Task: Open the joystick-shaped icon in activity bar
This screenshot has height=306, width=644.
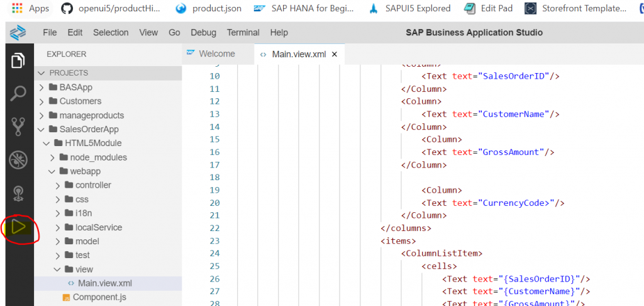Action: click(18, 194)
